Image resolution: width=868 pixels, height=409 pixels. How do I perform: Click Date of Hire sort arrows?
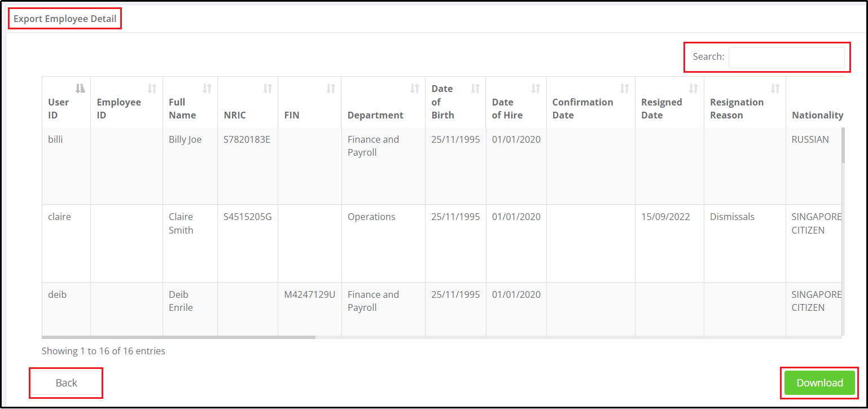click(x=536, y=88)
